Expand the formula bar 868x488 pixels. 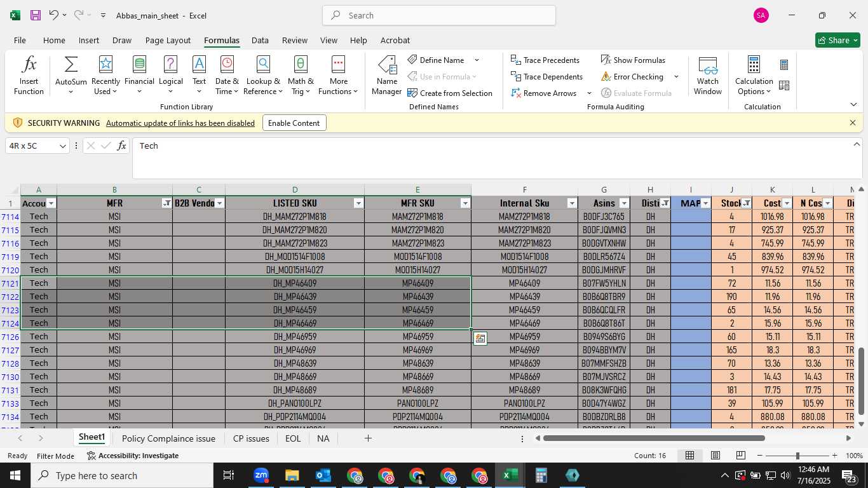click(x=856, y=145)
